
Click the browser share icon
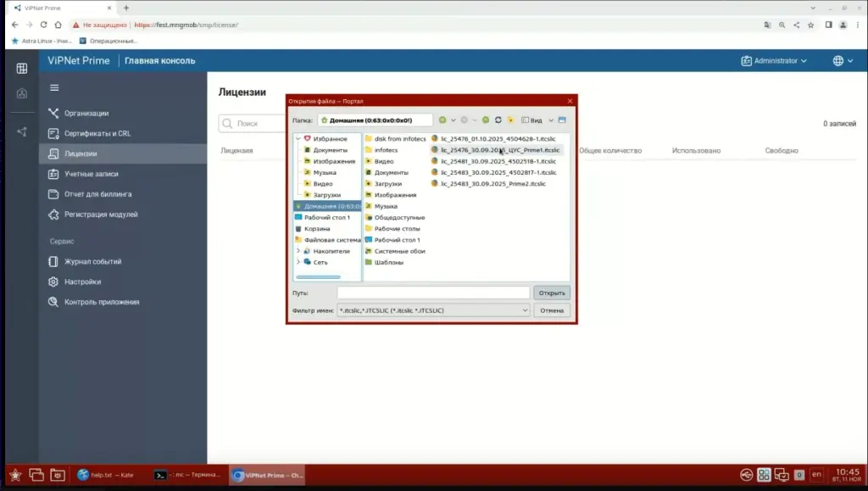pyautogui.click(x=797, y=25)
